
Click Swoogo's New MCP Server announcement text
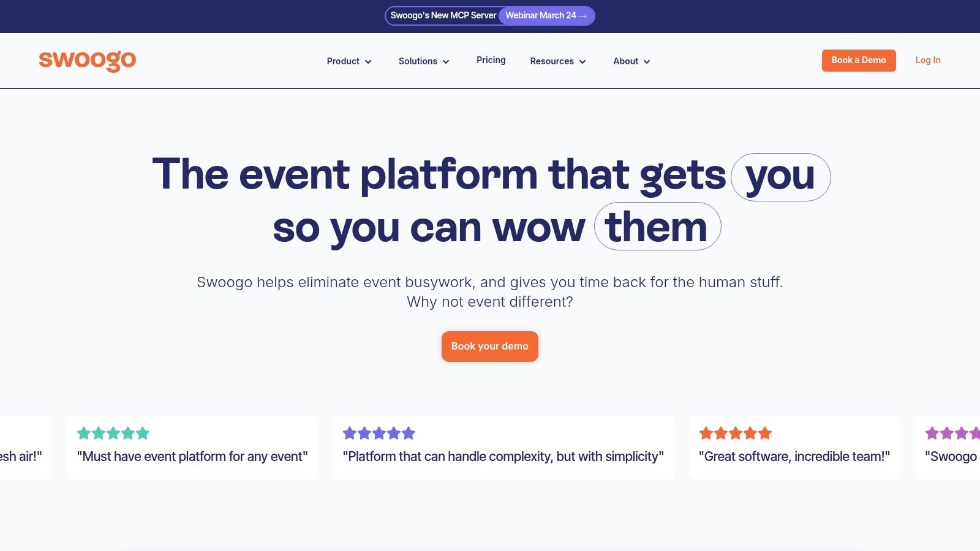(443, 15)
